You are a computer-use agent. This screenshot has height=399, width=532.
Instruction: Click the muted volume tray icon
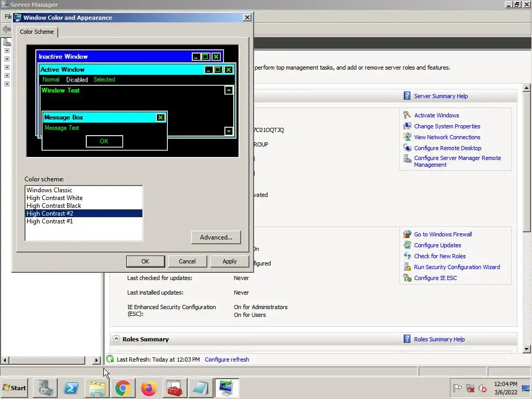[x=483, y=388]
